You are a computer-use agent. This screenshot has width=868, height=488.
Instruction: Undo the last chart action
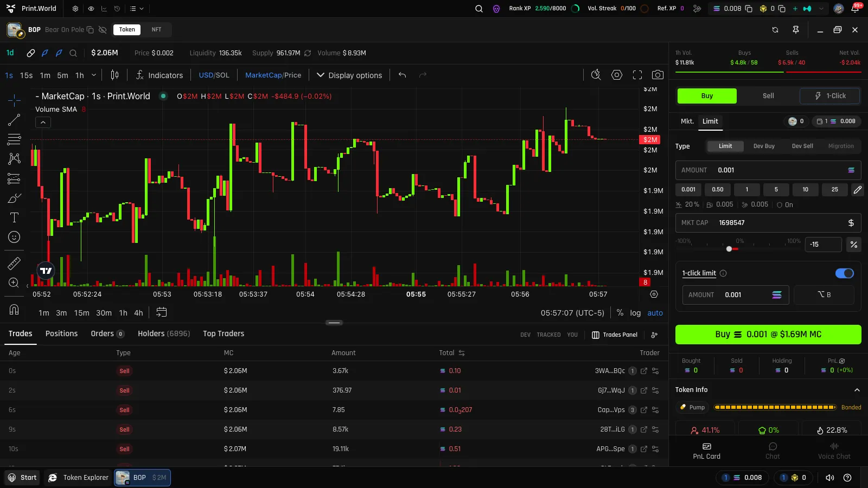[402, 75]
